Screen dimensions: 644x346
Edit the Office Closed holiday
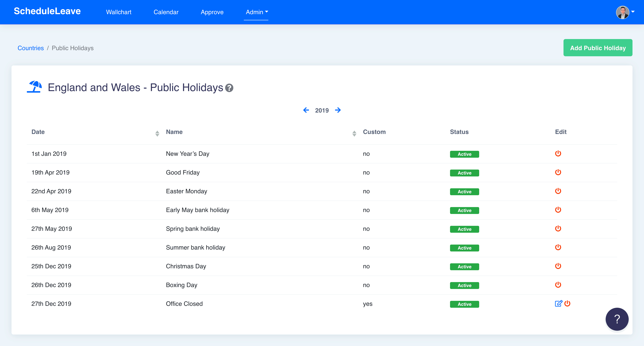[x=559, y=304]
